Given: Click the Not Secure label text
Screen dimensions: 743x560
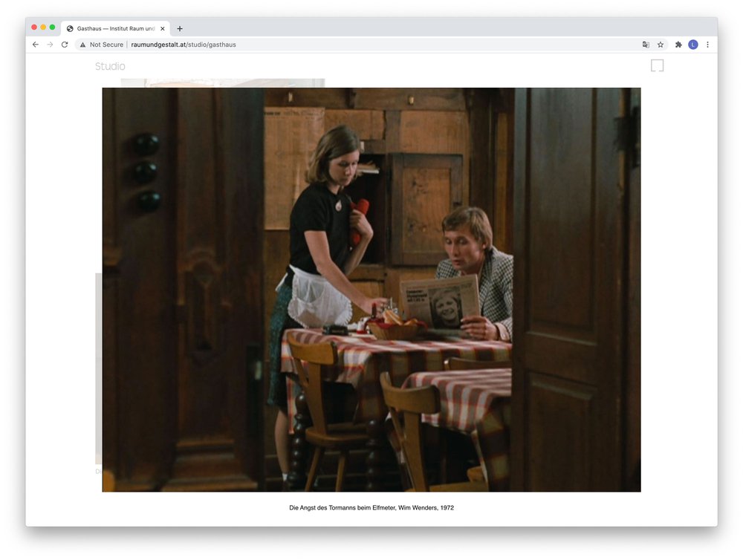Looking at the screenshot, I should (106, 45).
